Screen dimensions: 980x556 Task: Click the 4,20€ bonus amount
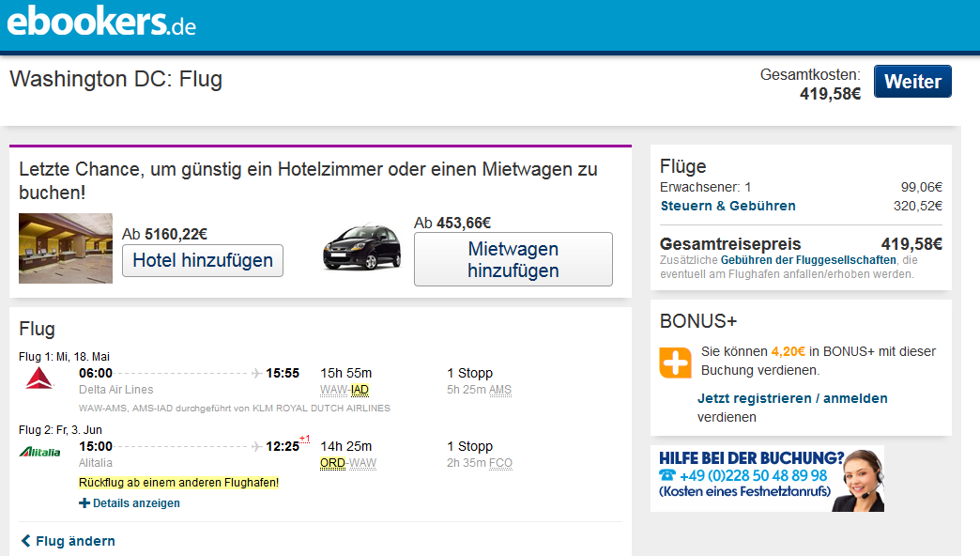(789, 351)
